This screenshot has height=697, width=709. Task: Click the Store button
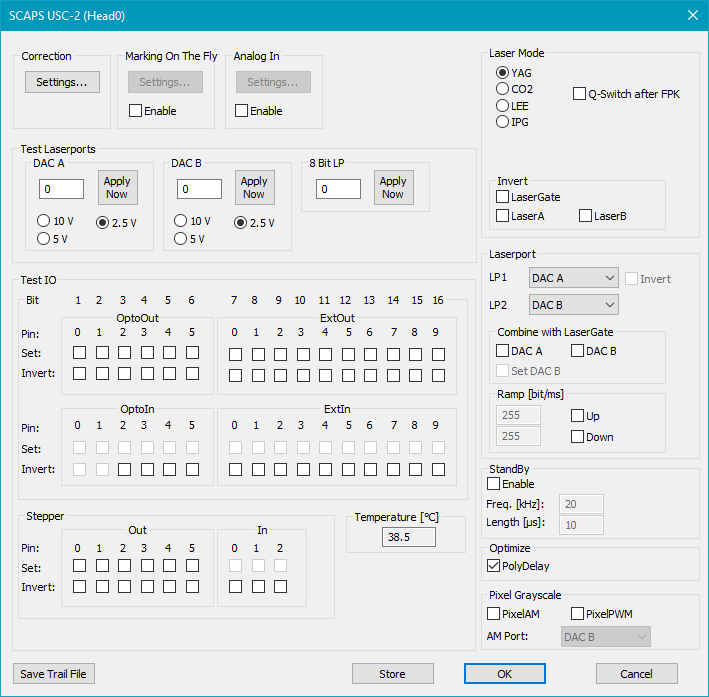(x=392, y=674)
